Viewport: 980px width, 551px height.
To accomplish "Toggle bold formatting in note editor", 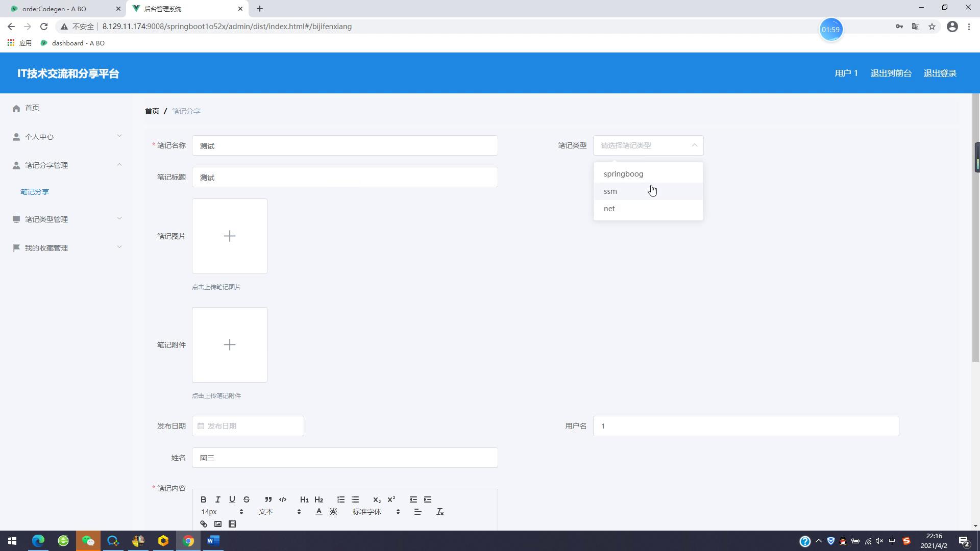I will [x=203, y=499].
